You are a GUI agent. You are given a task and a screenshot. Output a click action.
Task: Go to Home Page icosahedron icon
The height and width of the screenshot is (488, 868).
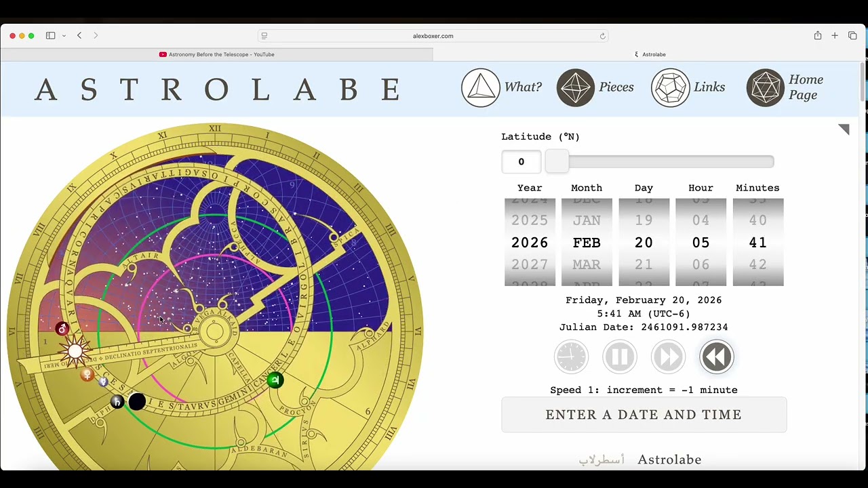coord(766,87)
